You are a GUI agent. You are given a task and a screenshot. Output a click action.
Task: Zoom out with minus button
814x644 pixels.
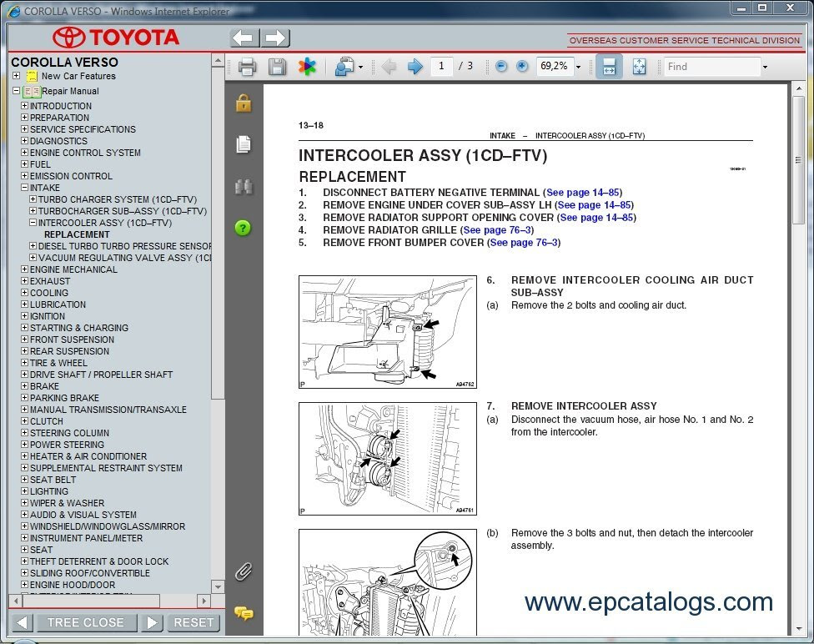click(501, 67)
